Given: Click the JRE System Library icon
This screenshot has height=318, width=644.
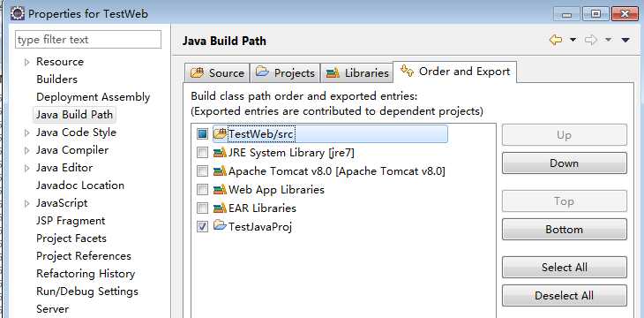Looking at the screenshot, I should tap(221, 153).
